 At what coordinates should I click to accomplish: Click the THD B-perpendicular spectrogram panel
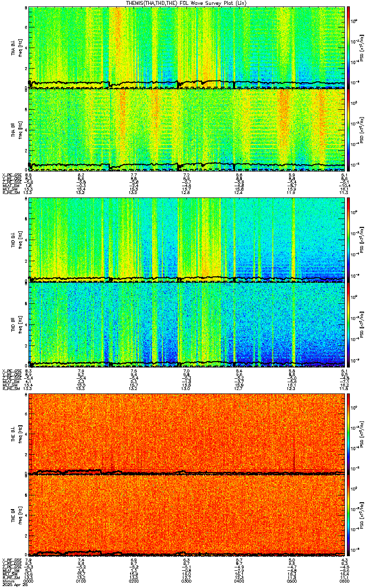click(186, 240)
